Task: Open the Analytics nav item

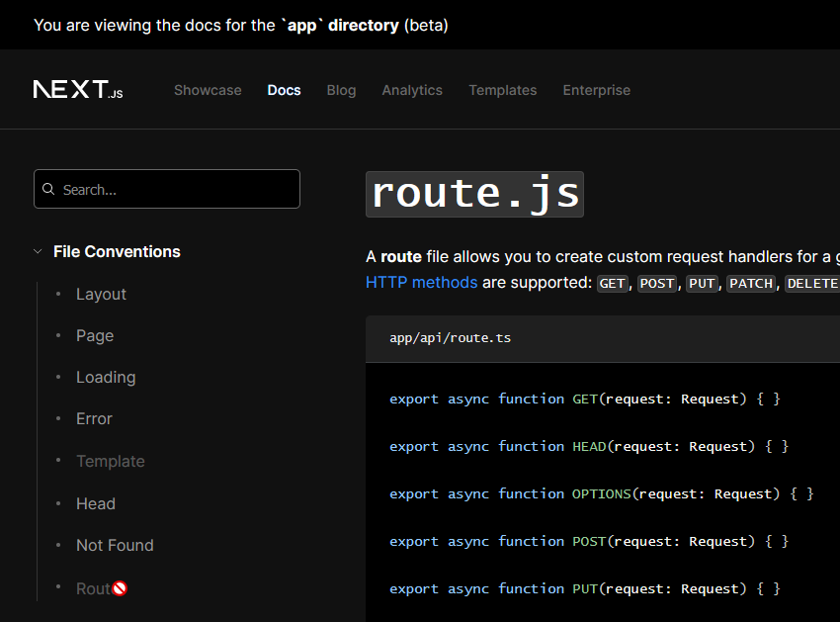Action: [412, 90]
